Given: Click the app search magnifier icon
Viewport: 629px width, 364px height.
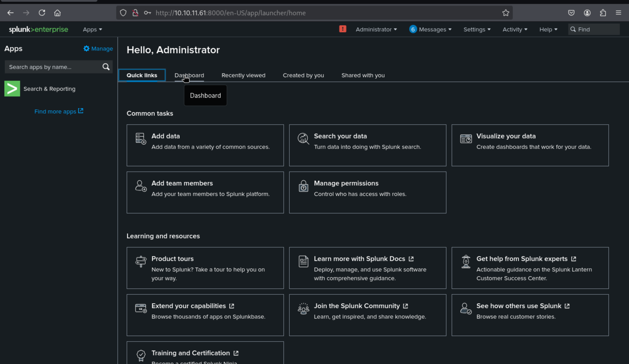Looking at the screenshot, I should (x=106, y=67).
